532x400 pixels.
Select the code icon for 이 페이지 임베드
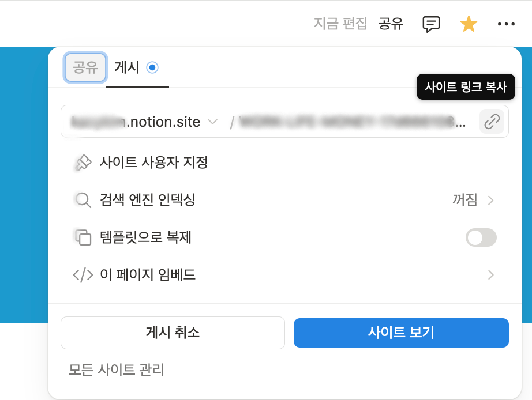[83, 275]
